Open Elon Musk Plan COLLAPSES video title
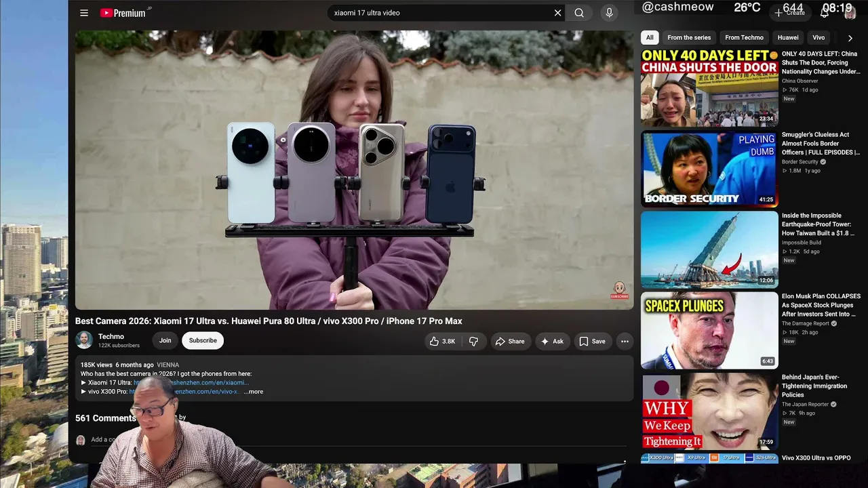Screen dimensions: 868x488 821,305
